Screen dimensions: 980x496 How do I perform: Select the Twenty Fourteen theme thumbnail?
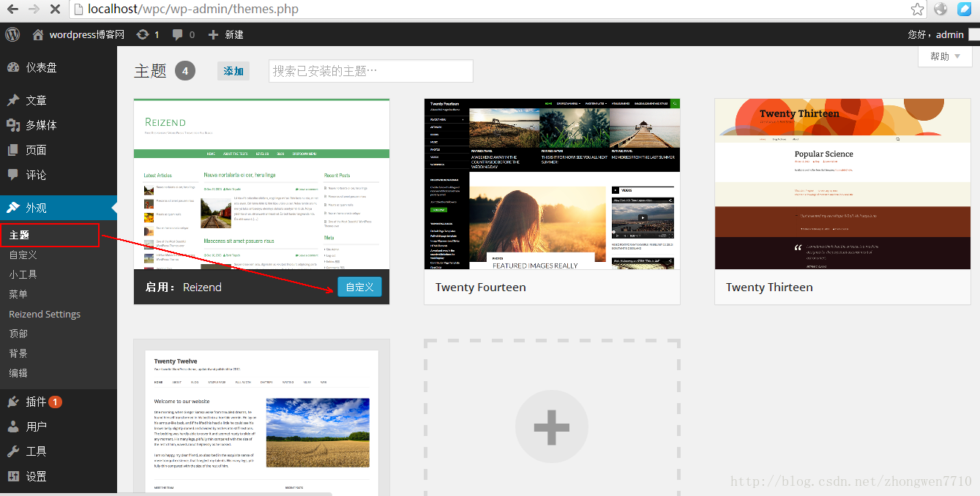(552, 184)
